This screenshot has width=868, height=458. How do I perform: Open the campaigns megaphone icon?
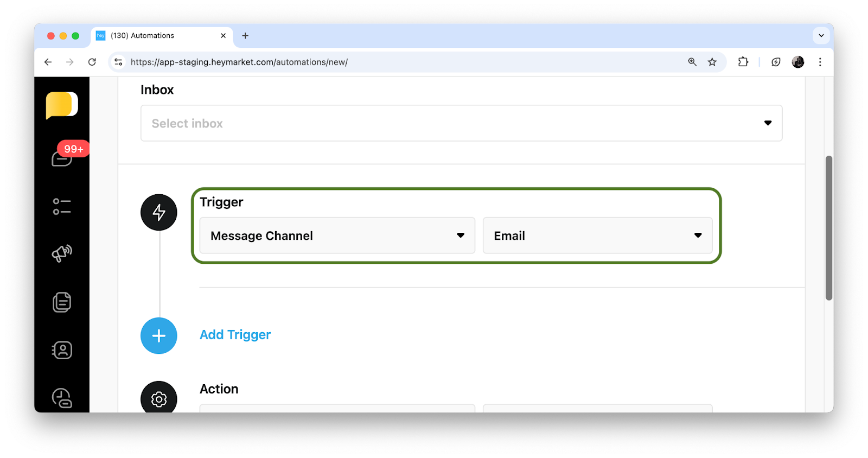(x=62, y=253)
